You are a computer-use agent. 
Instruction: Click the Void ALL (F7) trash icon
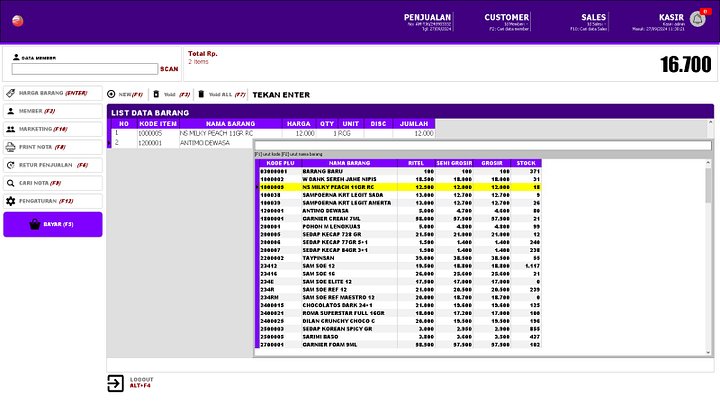click(x=201, y=94)
